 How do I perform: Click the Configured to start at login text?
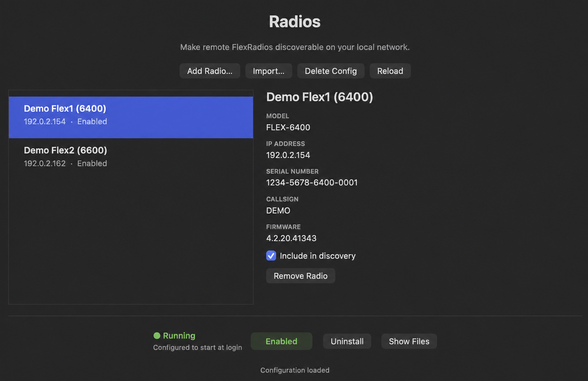pyautogui.click(x=198, y=347)
